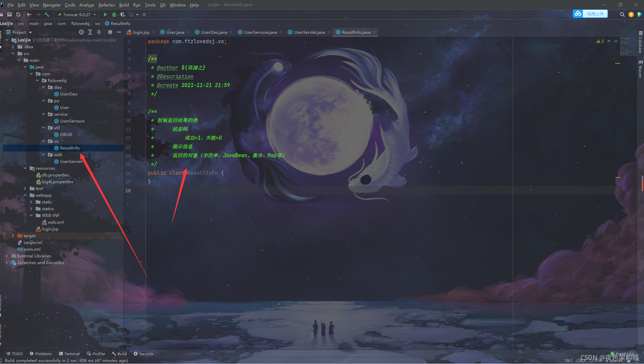
Task: Expand External Libraries node
Action: (x=7, y=256)
